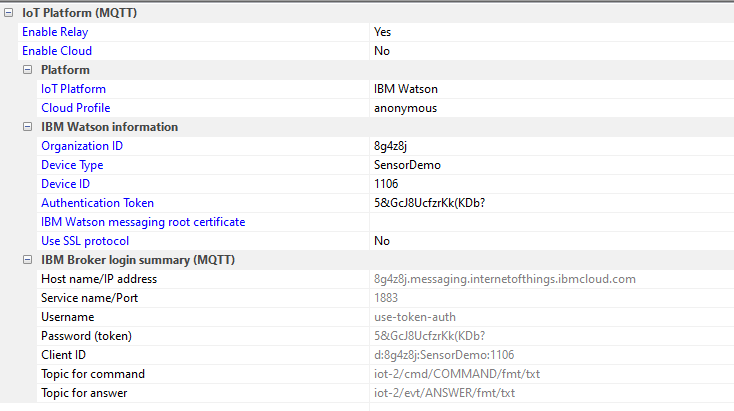Edit the Authentication Token value field
The height and width of the screenshot is (411, 734).
tap(552, 203)
